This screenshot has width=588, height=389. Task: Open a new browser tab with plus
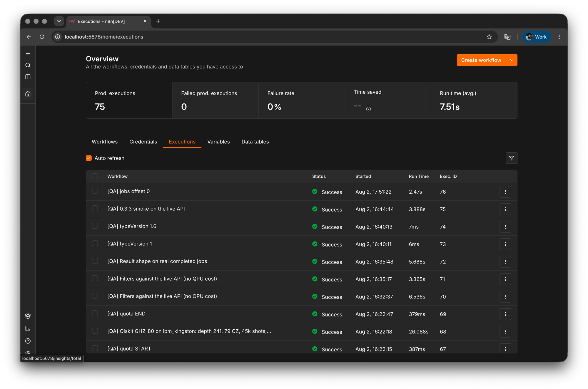coord(158,21)
